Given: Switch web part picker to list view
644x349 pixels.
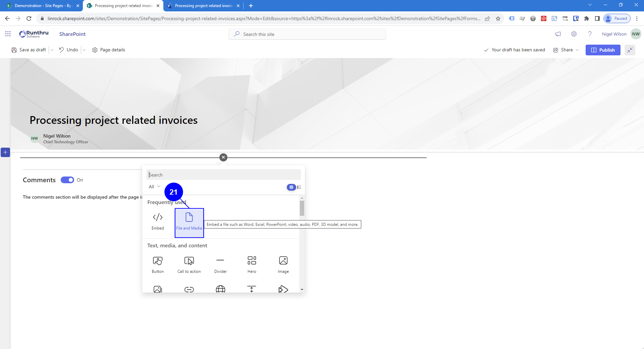Looking at the screenshot, I should coord(299,187).
